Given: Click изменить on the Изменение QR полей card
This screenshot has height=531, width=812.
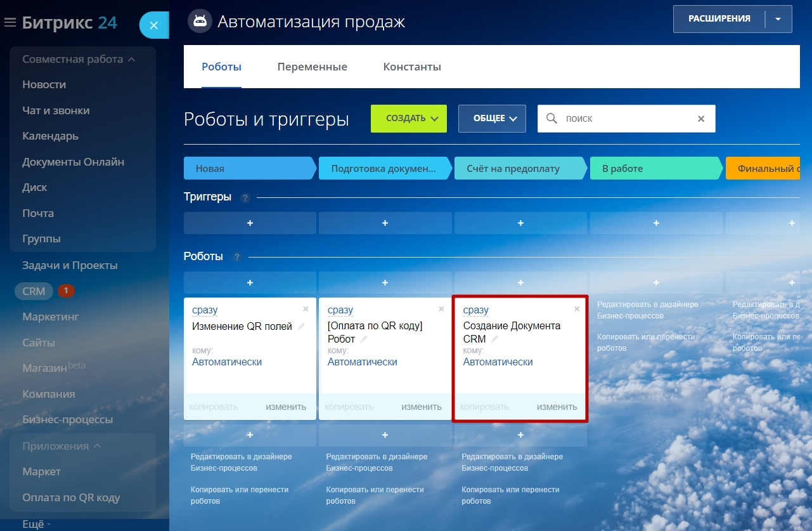Looking at the screenshot, I should (286, 407).
